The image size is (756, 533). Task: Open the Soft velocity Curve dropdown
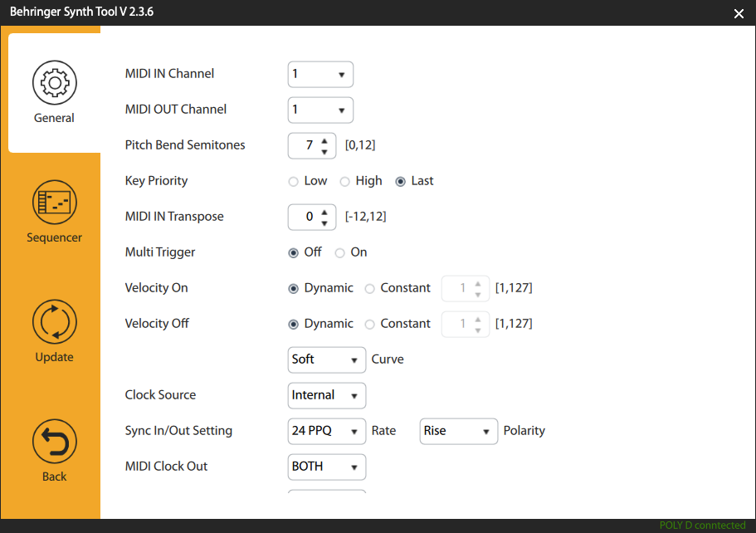pyautogui.click(x=327, y=359)
